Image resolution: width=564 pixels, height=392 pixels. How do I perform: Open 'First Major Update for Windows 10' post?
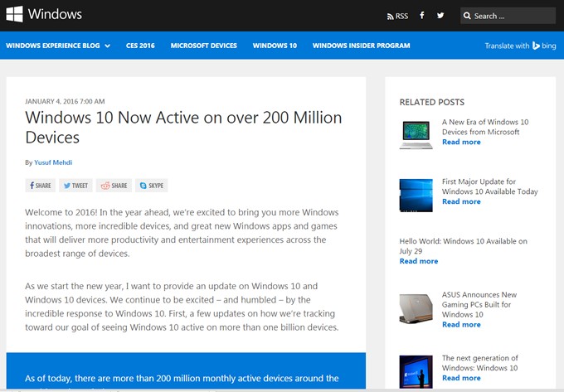click(x=490, y=186)
